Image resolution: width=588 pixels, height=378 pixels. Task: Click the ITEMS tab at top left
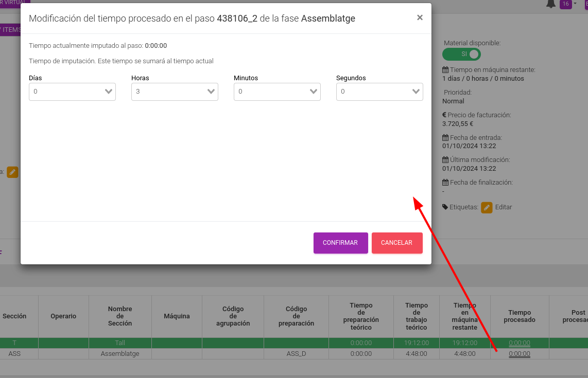(10, 30)
